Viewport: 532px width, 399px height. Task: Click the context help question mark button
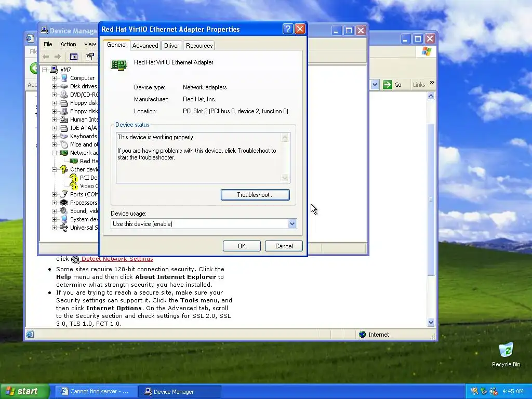point(288,29)
